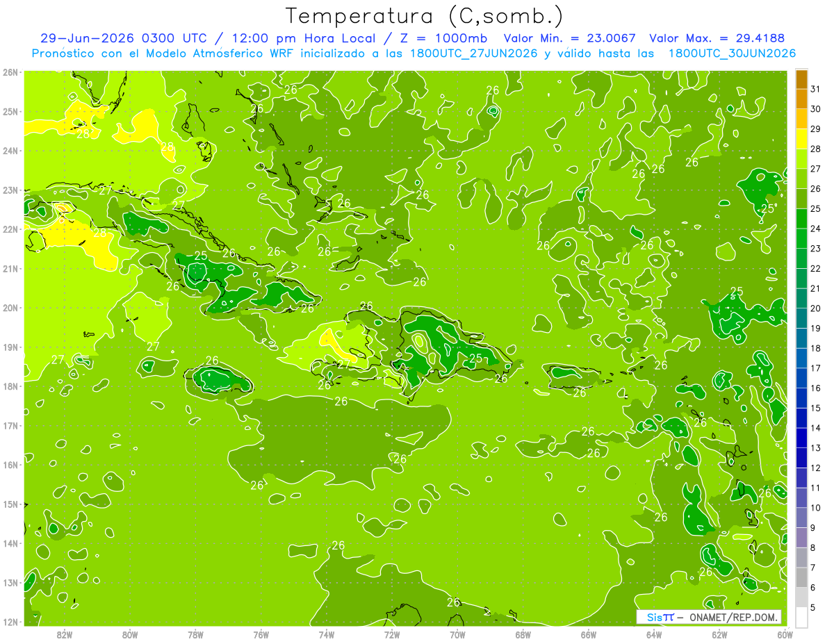Click the "66W" longitude label

588,634
